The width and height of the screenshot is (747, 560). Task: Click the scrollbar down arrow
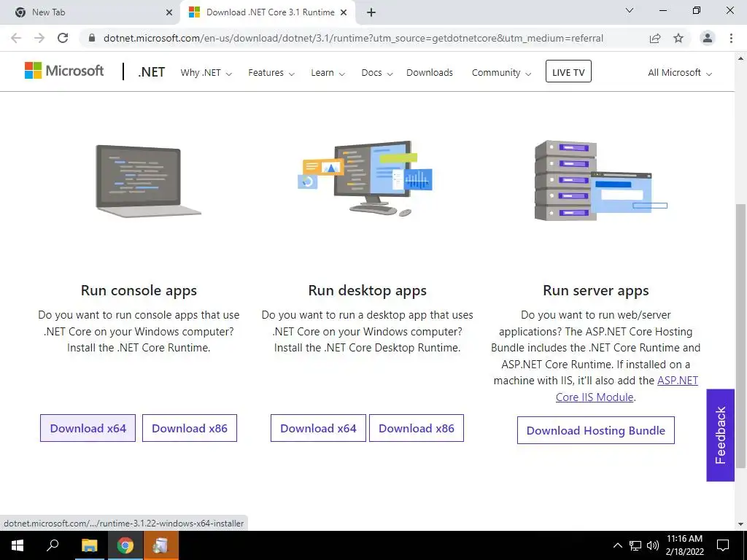[740, 524]
